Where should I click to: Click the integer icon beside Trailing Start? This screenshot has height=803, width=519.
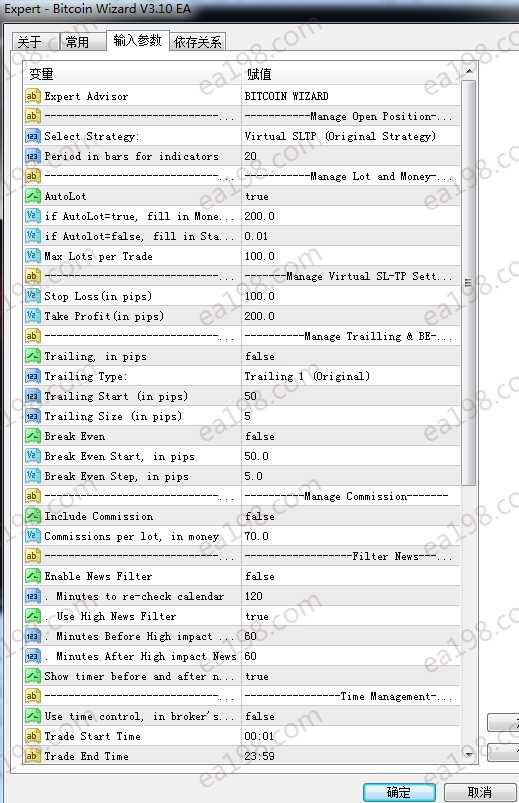(x=32, y=396)
